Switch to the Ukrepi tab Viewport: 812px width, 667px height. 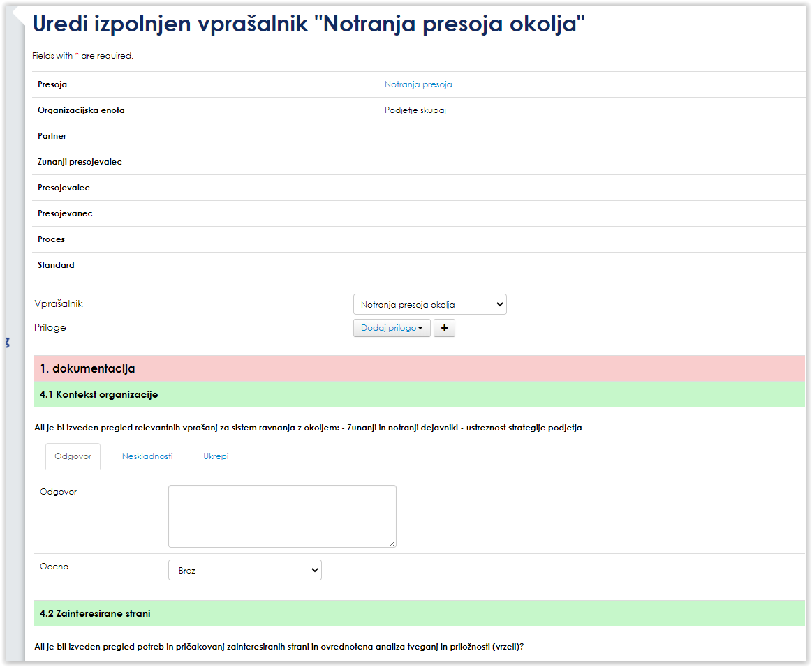[x=216, y=456]
